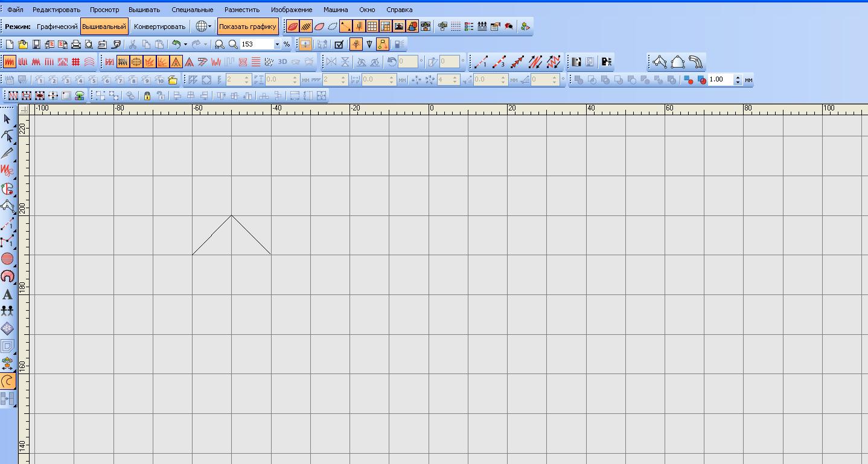The height and width of the screenshot is (464, 868).
Task: Select the monogram ABC diamond tool
Action: point(7,328)
